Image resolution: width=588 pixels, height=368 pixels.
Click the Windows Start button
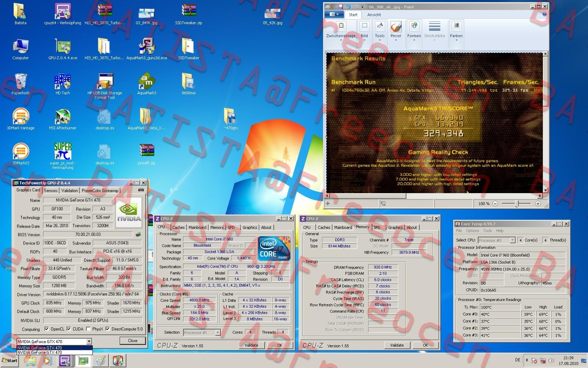point(10,361)
